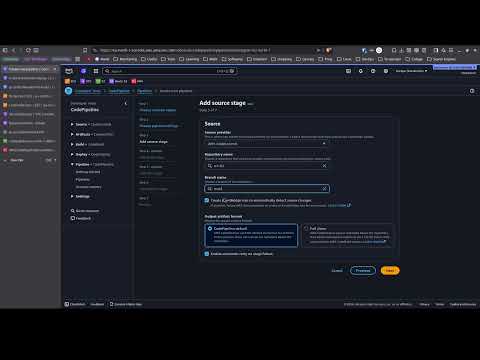Viewport: 480px width, 360px height.
Task: Click the bookmark icon next to the URL
Action: click(85, 50)
